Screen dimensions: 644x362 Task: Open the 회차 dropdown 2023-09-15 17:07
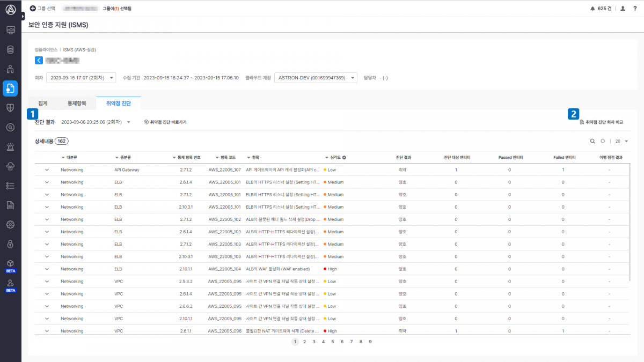pyautogui.click(x=81, y=78)
